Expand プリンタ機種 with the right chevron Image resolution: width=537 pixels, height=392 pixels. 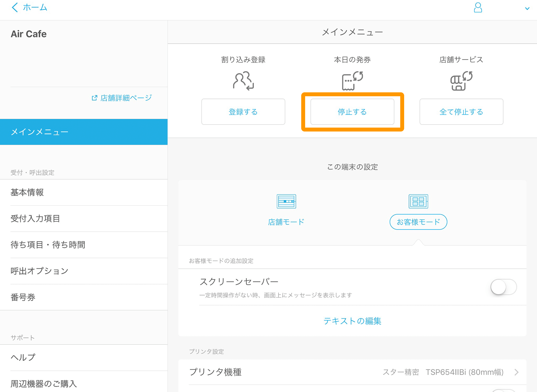pos(517,372)
